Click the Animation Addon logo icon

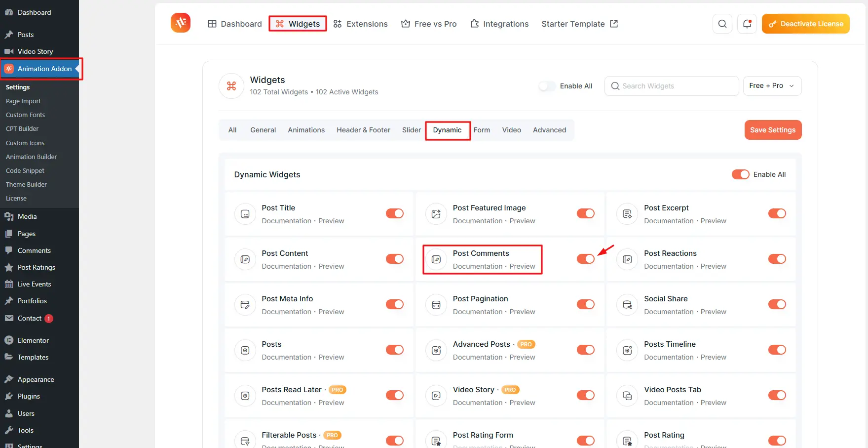tap(181, 23)
